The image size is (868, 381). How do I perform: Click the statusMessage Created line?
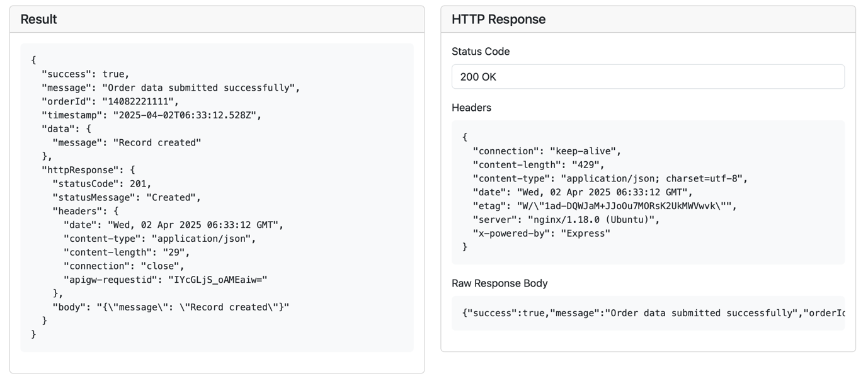click(127, 198)
